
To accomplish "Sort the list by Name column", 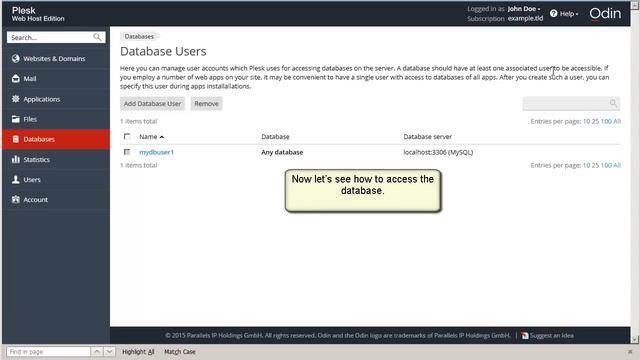I will tap(151, 136).
